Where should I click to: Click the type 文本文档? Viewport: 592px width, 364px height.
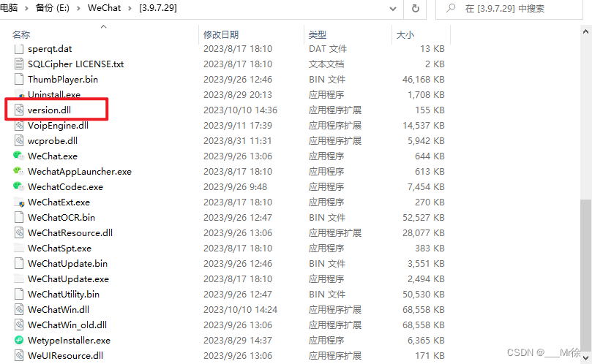click(326, 64)
